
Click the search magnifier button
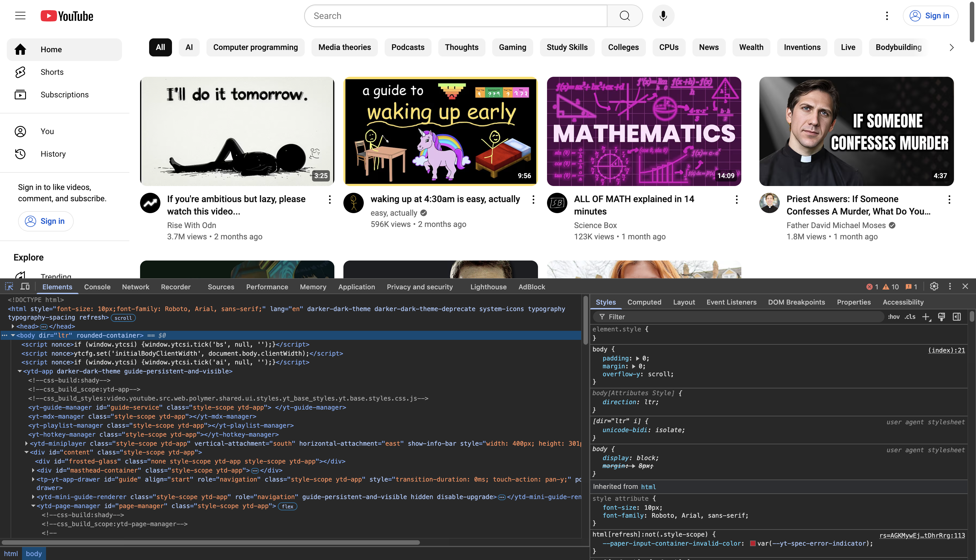[x=625, y=16]
